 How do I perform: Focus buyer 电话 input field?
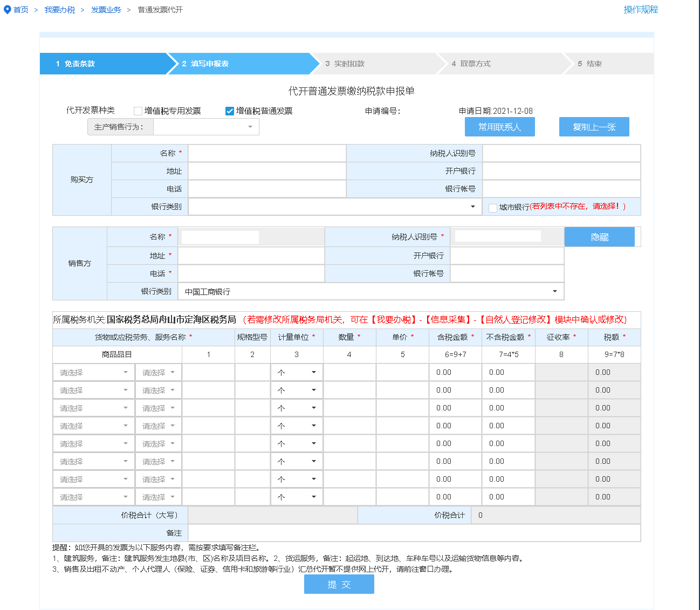(267, 189)
